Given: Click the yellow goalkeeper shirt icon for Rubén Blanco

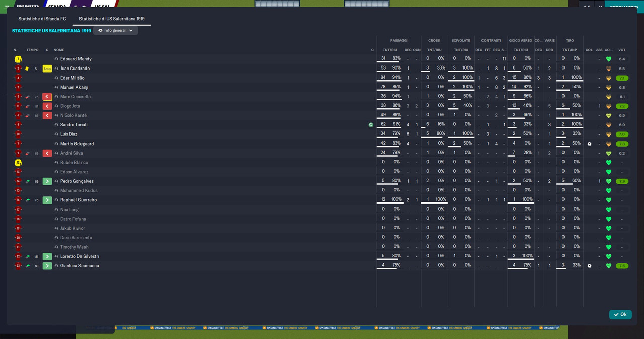Looking at the screenshot, I should (x=18, y=163).
